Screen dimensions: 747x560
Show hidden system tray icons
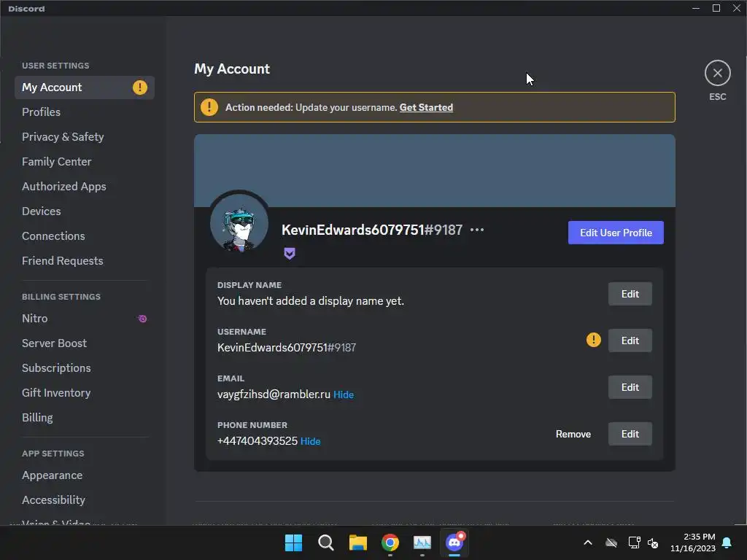(588, 542)
